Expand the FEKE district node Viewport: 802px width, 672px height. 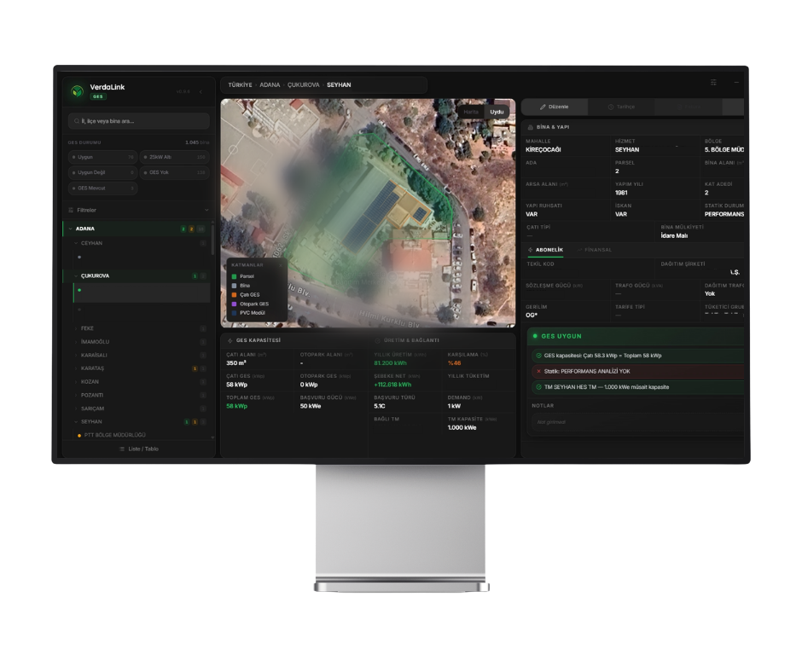(76, 328)
